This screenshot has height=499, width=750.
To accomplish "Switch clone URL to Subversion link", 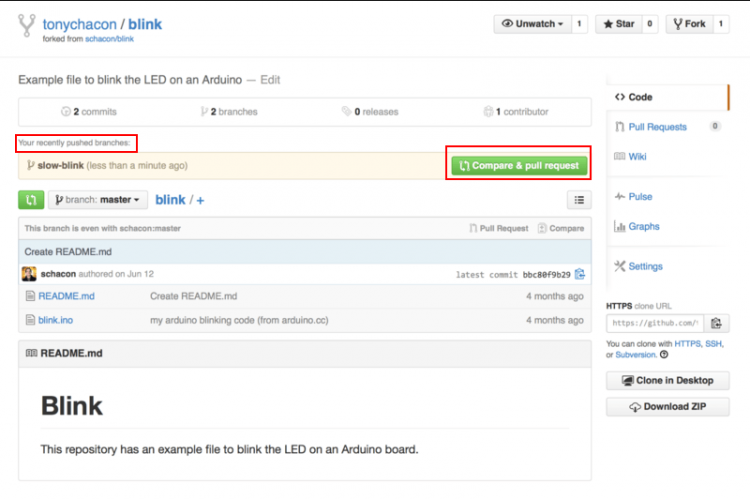I will (636, 355).
